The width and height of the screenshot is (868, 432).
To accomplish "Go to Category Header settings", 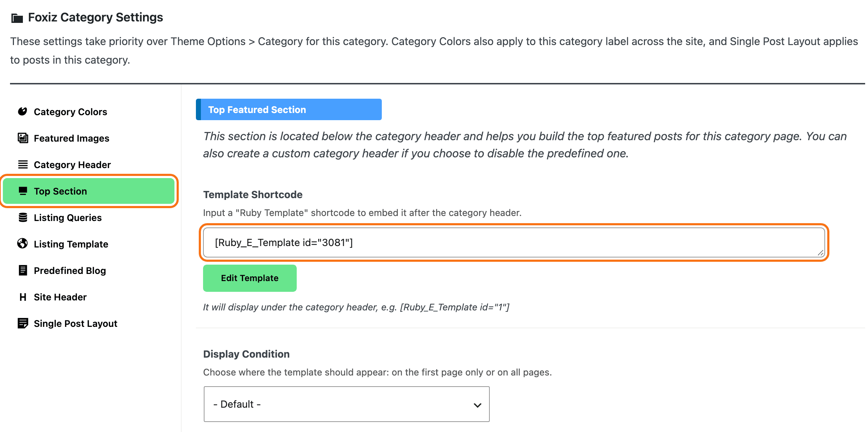I will coord(89,165).
